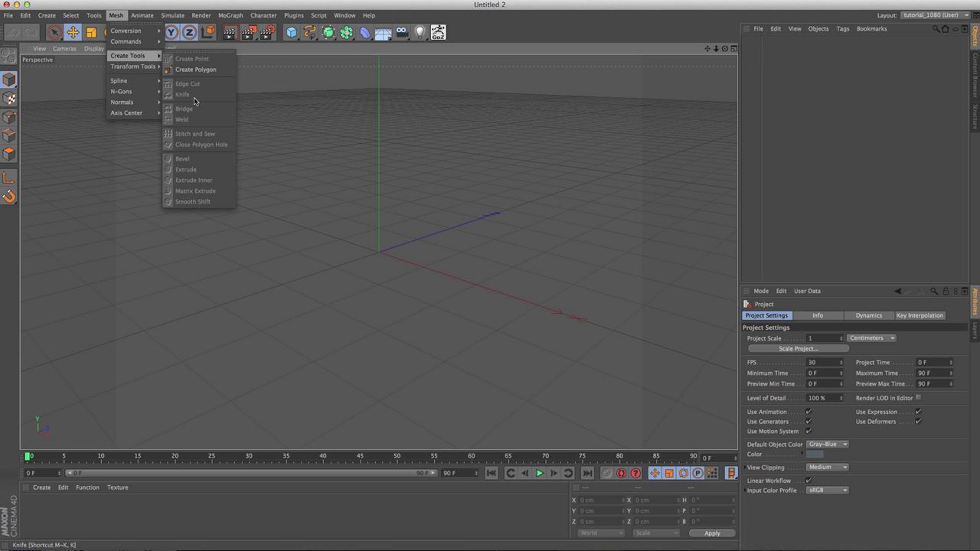Expand the Transform Tools submenu

pos(134,67)
